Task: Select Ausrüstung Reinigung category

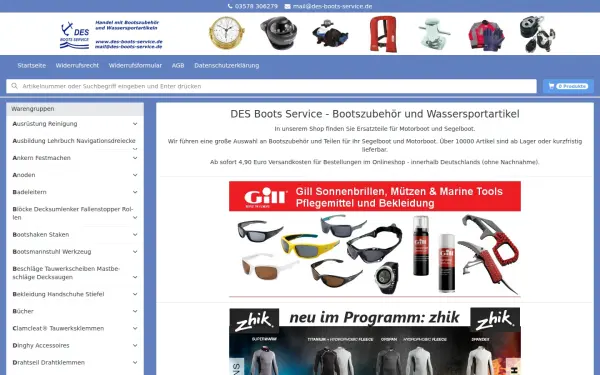Action: pos(45,124)
